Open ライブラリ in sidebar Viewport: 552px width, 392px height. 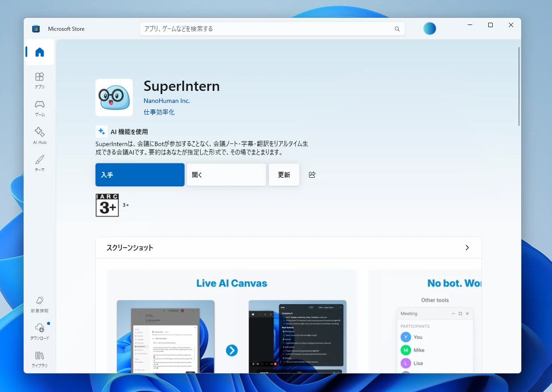pos(40,359)
